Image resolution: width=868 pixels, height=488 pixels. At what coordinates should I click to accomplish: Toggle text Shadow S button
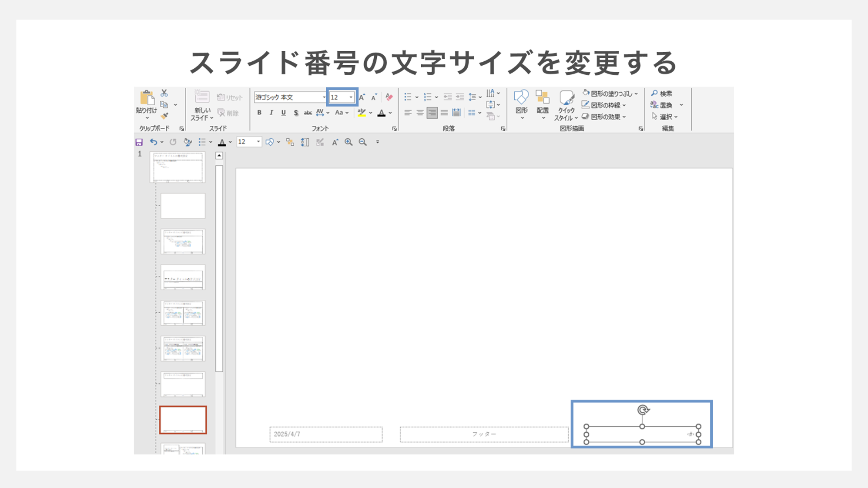click(296, 113)
